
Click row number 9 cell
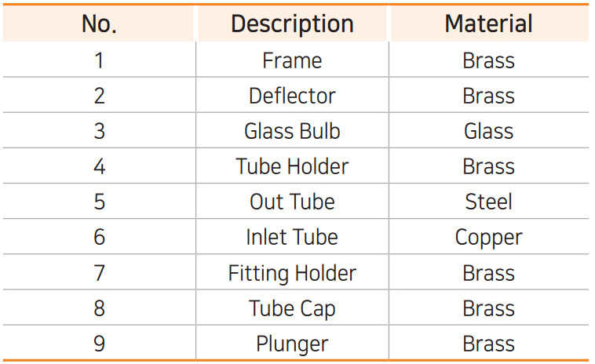click(99, 344)
